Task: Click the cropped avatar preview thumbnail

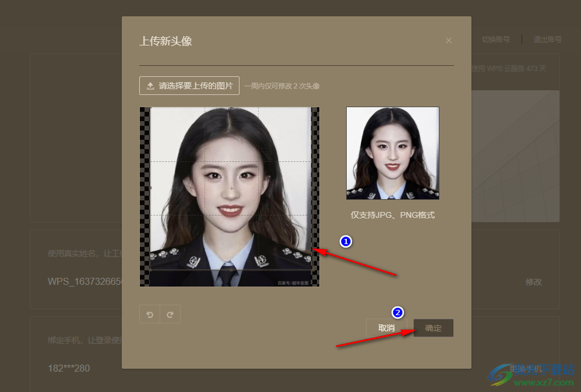Action: (x=392, y=153)
